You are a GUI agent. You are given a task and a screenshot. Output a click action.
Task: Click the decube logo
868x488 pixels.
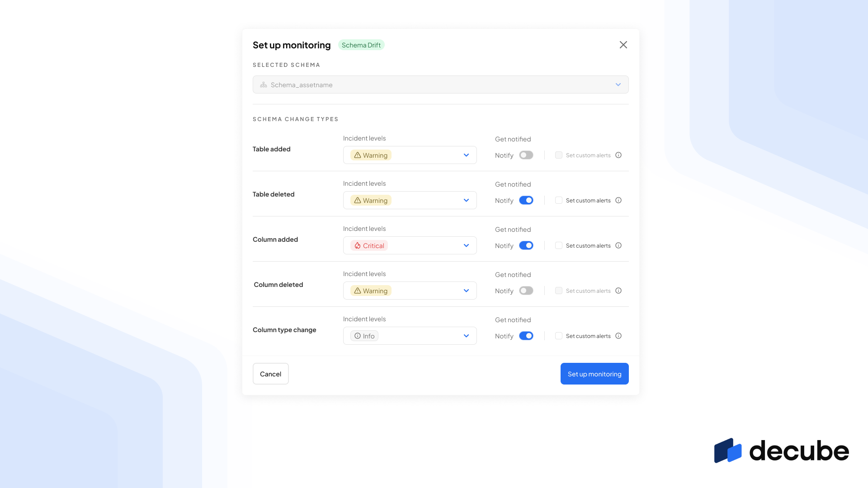click(x=781, y=450)
